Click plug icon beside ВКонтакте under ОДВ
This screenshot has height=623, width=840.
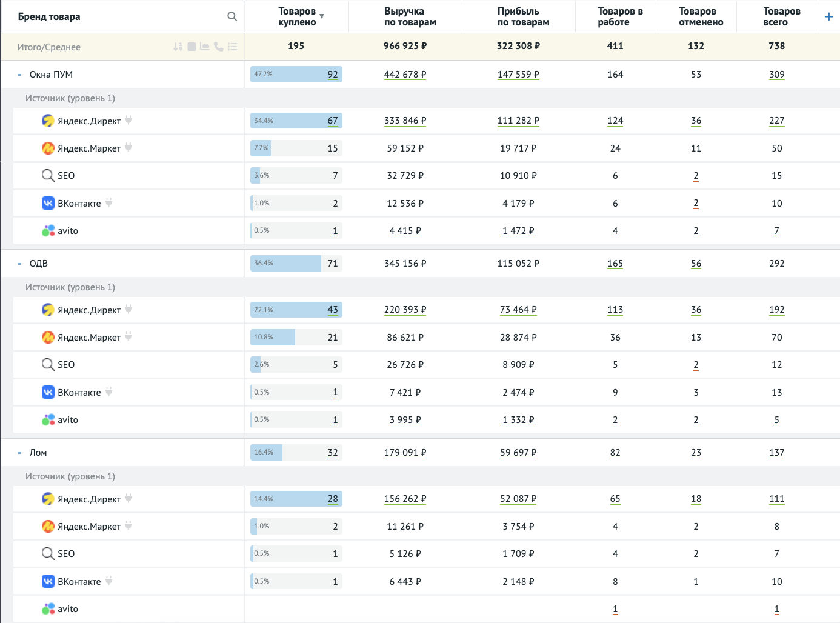point(109,391)
